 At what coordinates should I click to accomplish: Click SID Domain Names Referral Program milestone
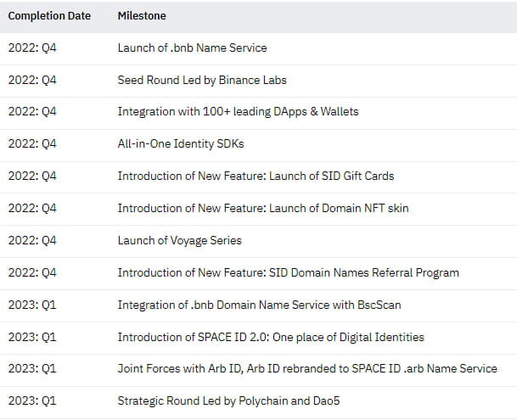pos(288,272)
